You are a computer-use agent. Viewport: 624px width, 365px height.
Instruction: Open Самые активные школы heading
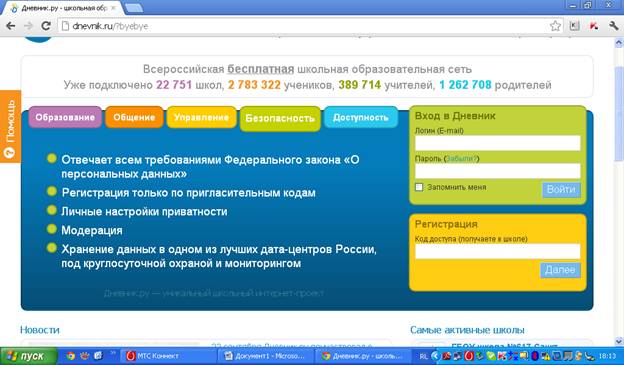467,330
